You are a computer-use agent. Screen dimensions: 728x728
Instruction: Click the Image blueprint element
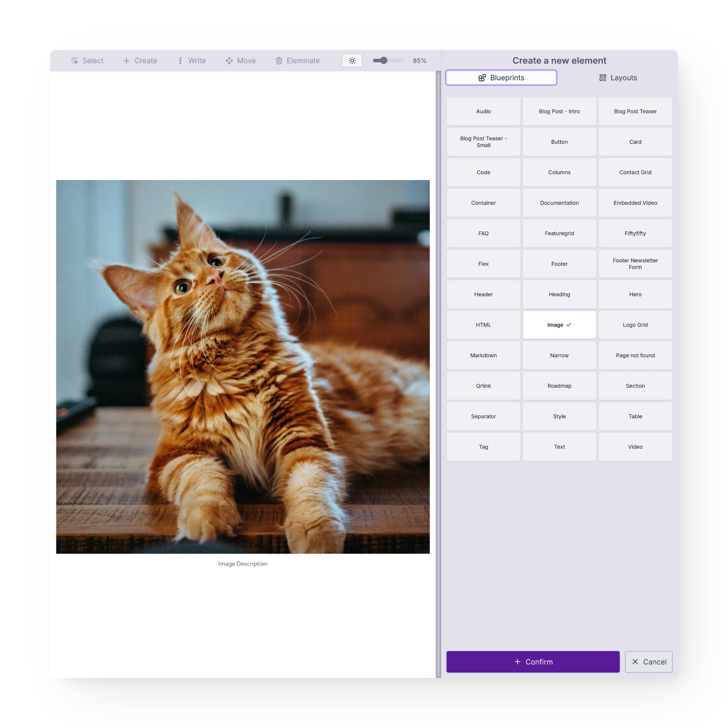coord(559,325)
